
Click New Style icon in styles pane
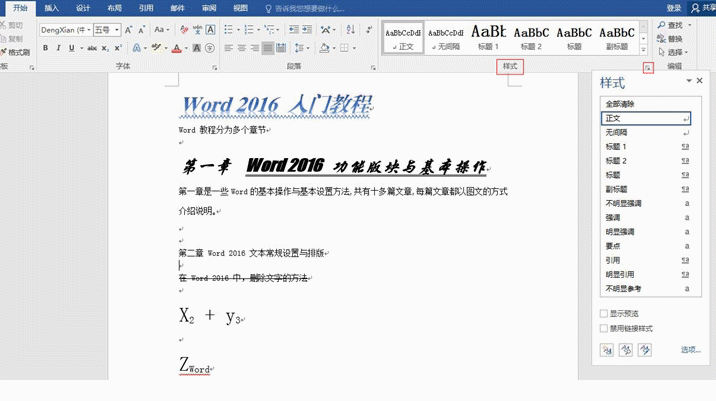click(x=606, y=350)
